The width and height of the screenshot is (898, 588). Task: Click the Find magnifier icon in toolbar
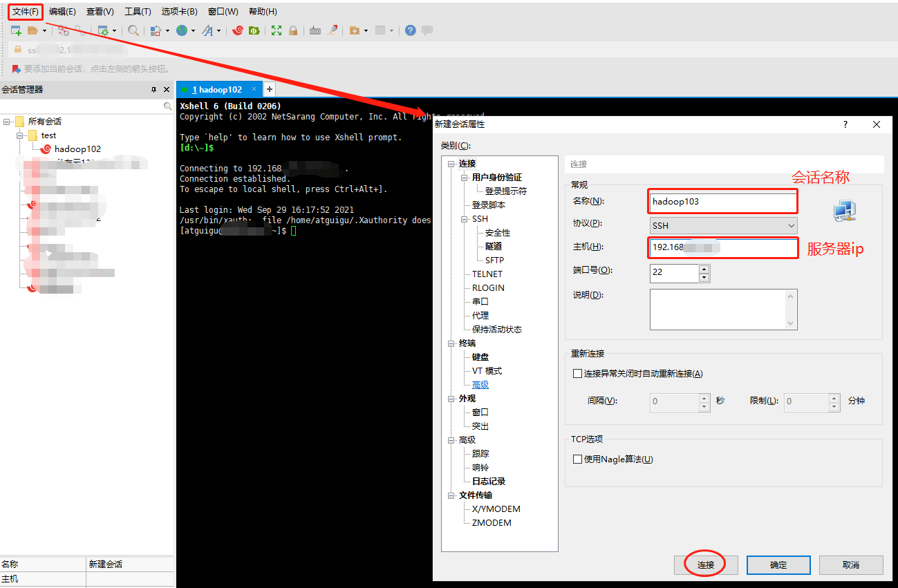click(x=133, y=30)
